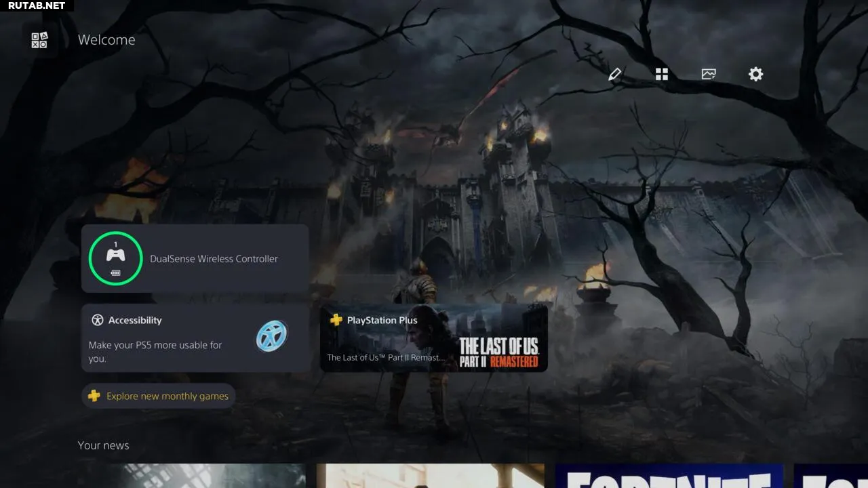
Task: Click the Your news section heading
Action: click(103, 445)
